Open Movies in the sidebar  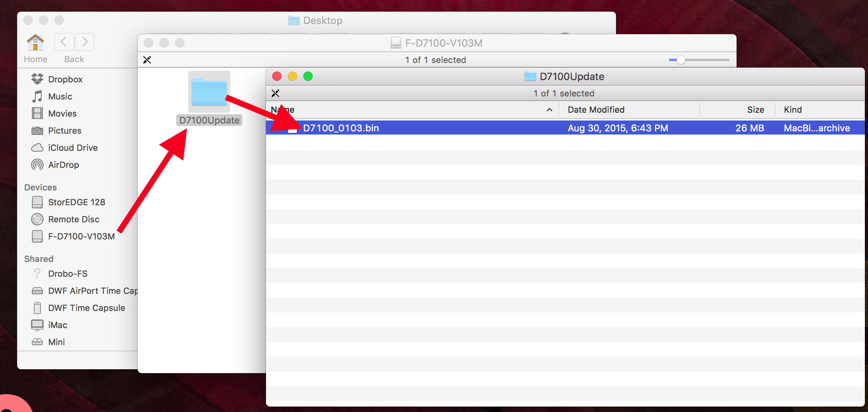(54, 113)
